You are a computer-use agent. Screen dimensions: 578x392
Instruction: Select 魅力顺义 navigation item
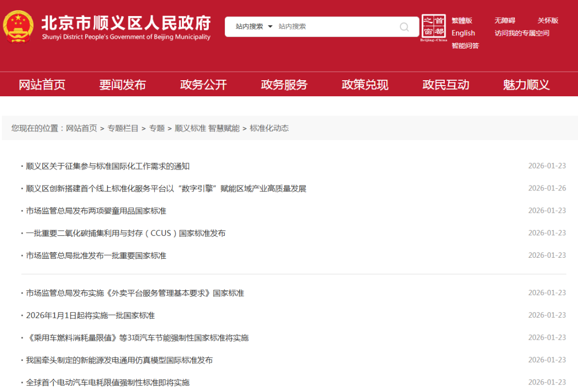[526, 84]
